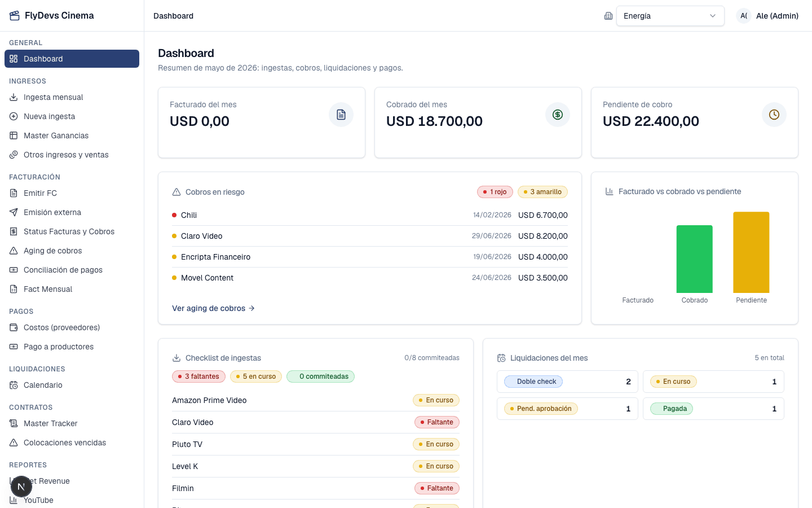This screenshot has width=812, height=508.
Task: Open the Pend. aprobación liquidaciones tile
Action: pos(567,409)
